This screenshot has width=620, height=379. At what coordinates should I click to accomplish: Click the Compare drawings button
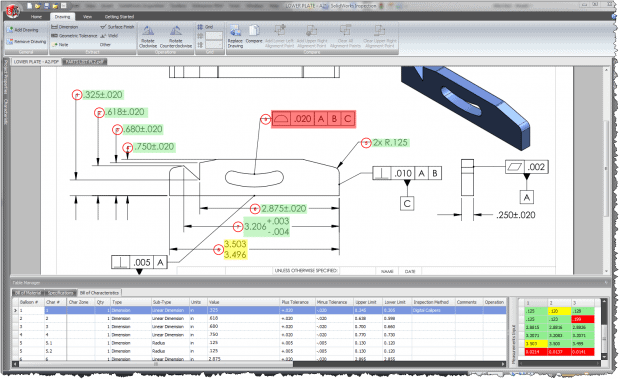254,34
